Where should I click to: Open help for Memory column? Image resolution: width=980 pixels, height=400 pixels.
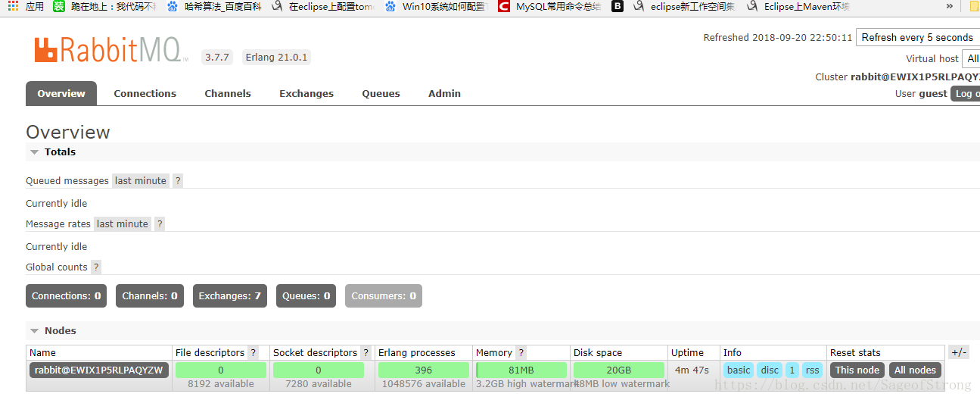coord(521,352)
